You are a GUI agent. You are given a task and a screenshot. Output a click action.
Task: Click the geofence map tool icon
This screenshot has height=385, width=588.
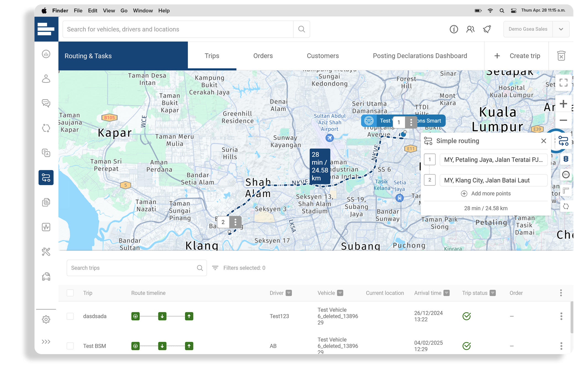point(566,206)
